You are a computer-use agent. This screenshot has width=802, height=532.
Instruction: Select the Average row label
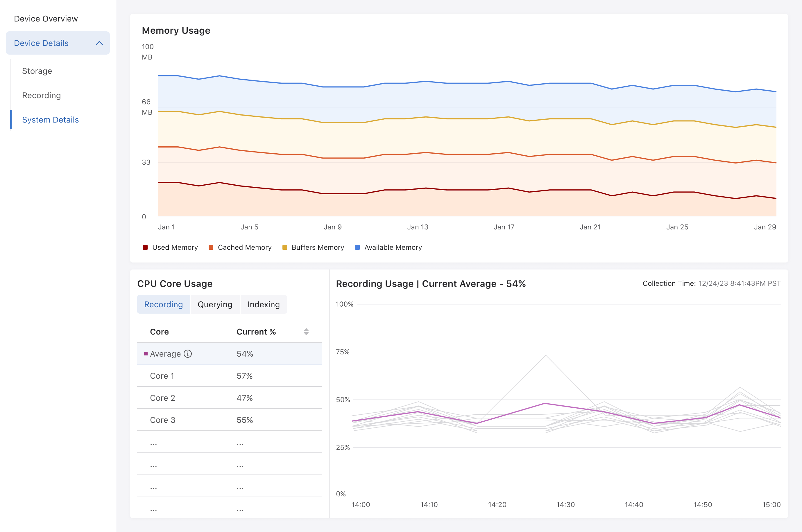[165, 354]
